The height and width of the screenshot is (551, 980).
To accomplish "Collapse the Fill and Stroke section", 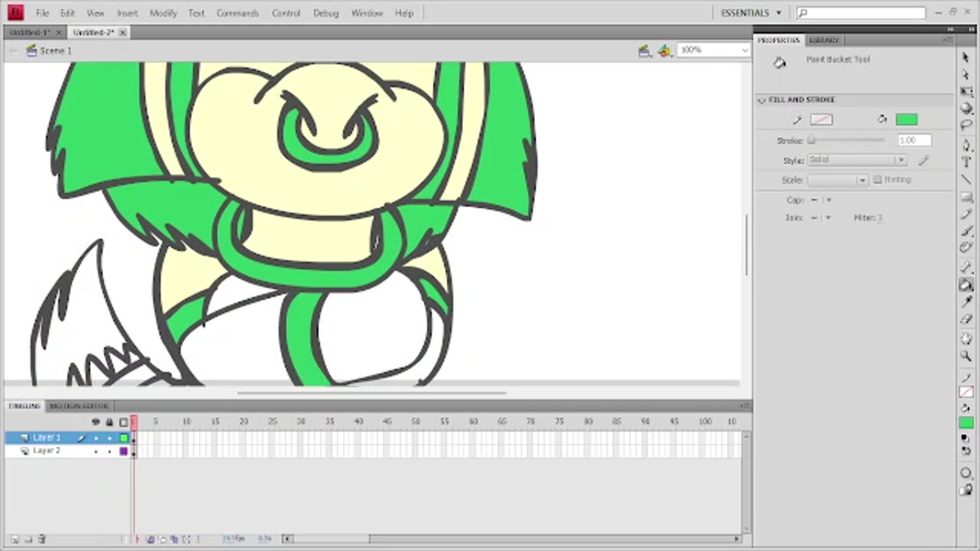I will (762, 99).
